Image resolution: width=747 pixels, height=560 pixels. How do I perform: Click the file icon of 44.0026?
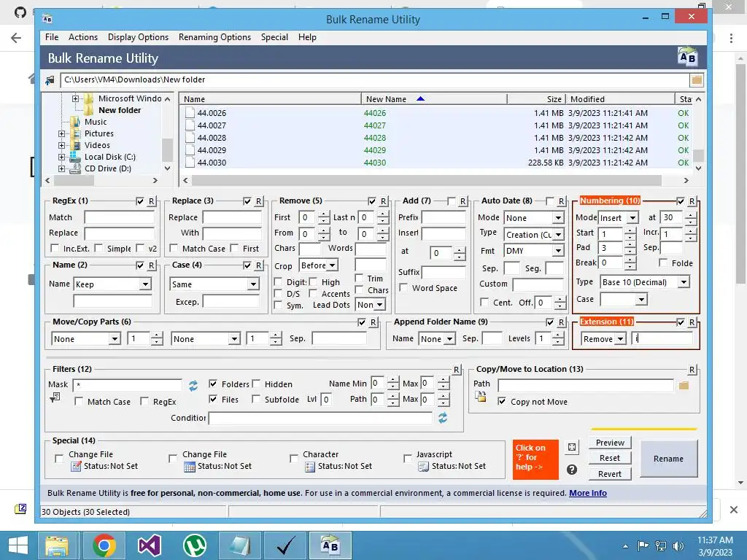190,113
